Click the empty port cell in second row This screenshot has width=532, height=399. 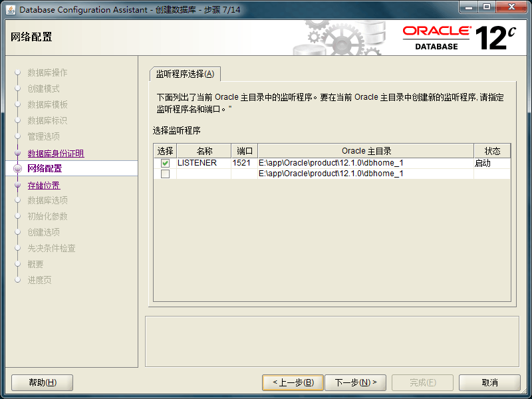(244, 174)
